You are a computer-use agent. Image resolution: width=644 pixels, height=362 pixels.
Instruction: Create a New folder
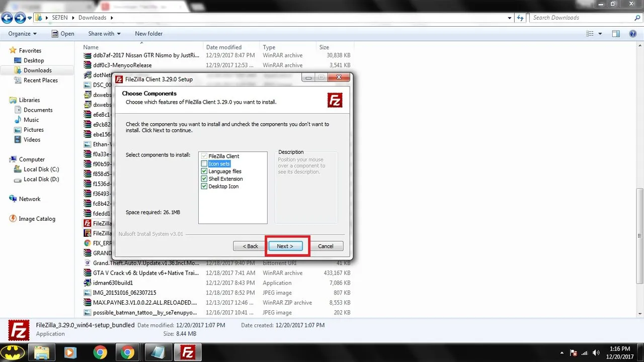tap(149, 34)
